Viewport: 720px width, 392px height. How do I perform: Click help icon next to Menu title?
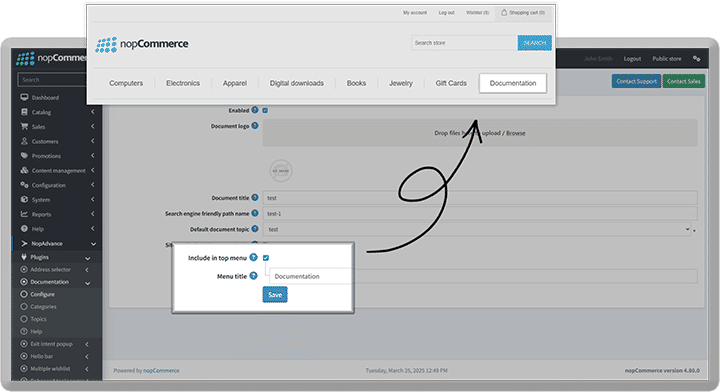tap(253, 275)
